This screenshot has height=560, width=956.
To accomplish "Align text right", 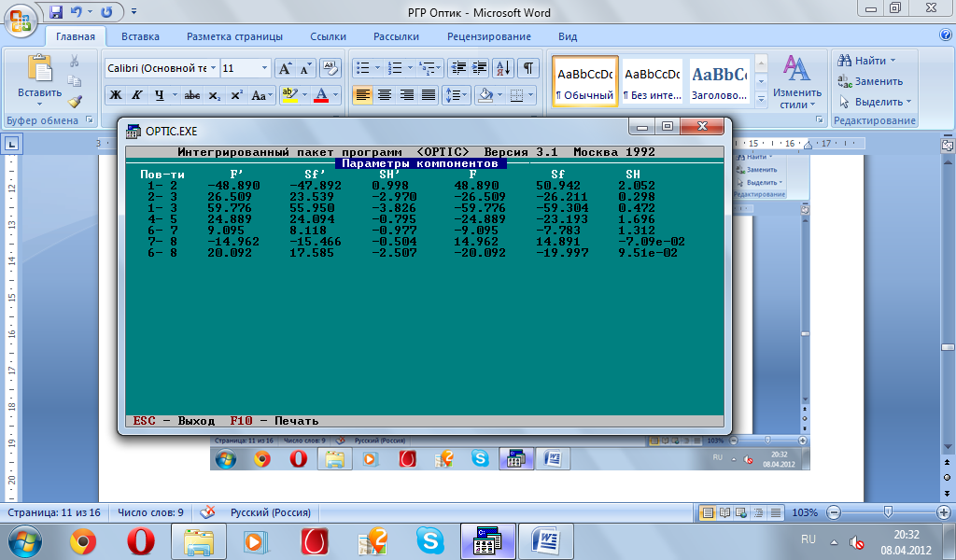I will [407, 95].
